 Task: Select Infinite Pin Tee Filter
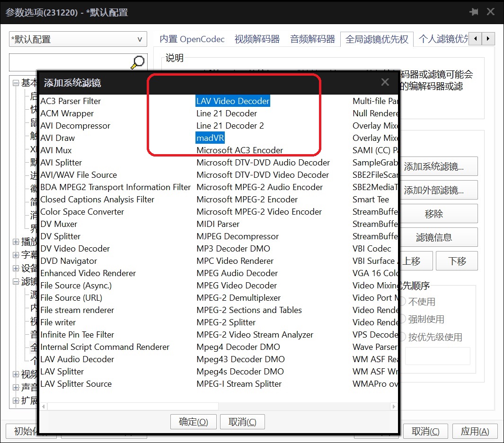[x=77, y=335]
